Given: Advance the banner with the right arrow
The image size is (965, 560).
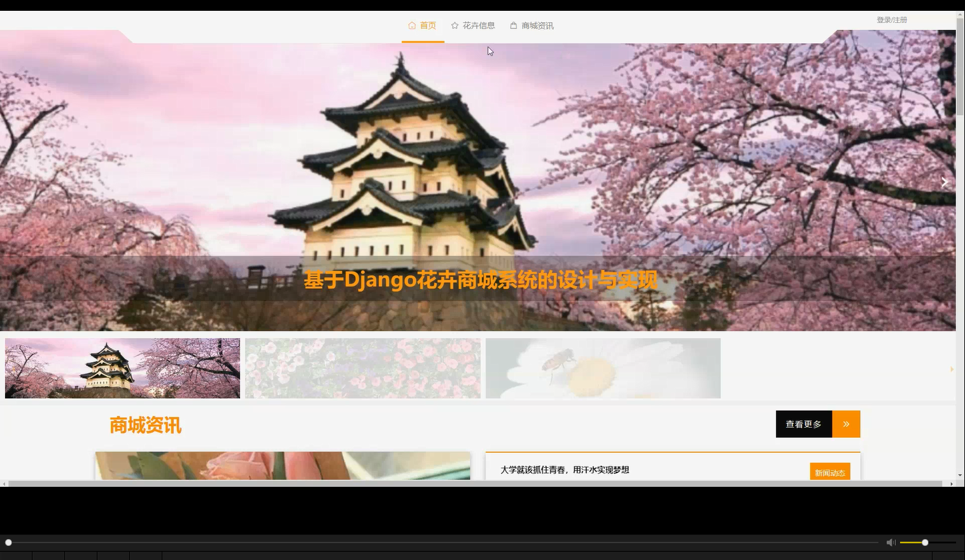Looking at the screenshot, I should point(945,182).
